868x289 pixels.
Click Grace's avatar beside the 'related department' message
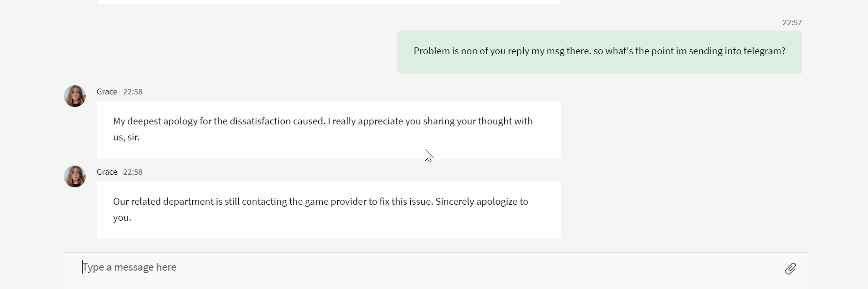[x=75, y=177]
